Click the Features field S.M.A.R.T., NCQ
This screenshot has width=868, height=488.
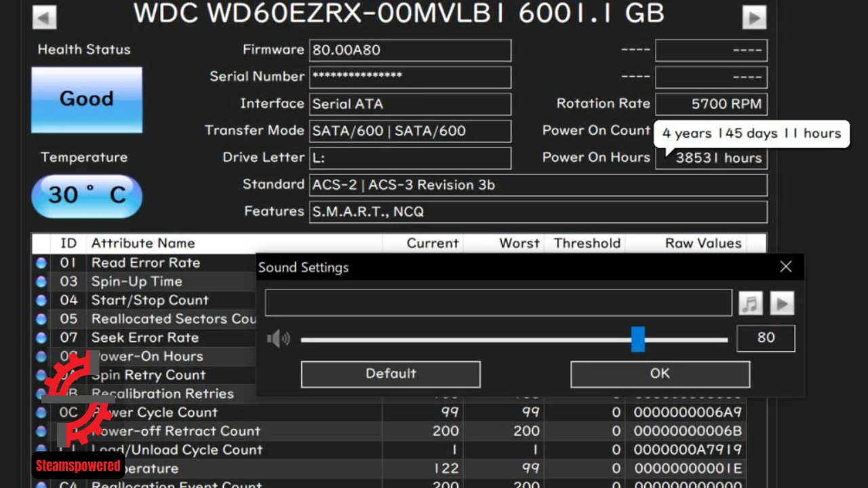[538, 212]
